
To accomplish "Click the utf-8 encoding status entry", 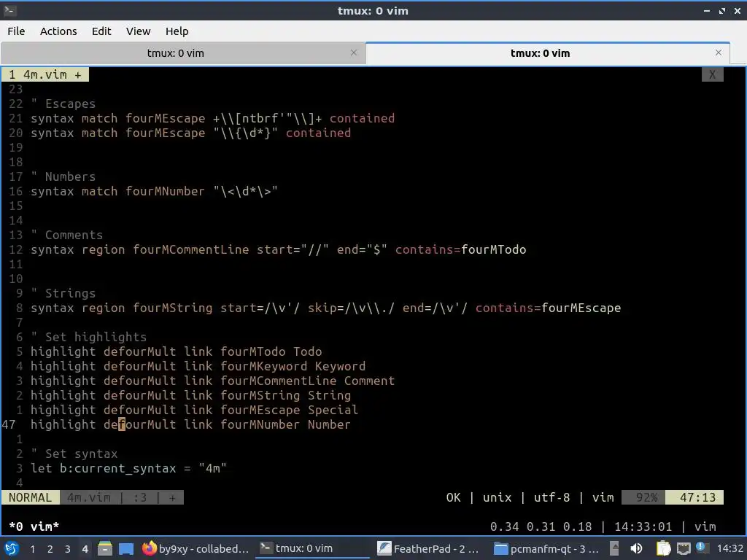I will [551, 497].
